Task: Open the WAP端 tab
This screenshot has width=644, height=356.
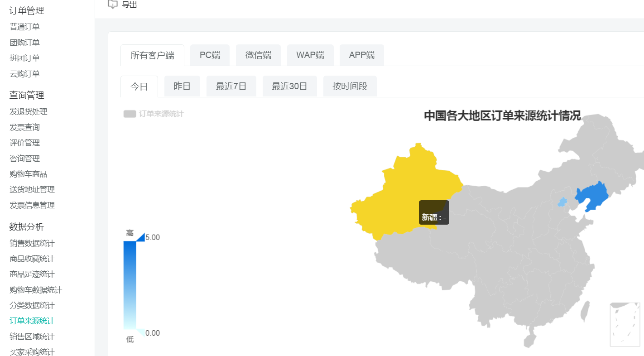Action: tap(310, 55)
